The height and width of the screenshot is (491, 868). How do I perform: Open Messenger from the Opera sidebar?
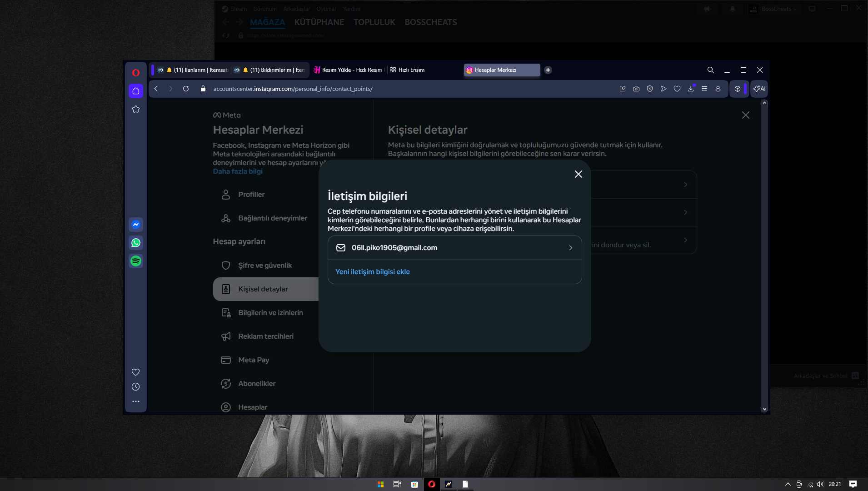point(136,225)
